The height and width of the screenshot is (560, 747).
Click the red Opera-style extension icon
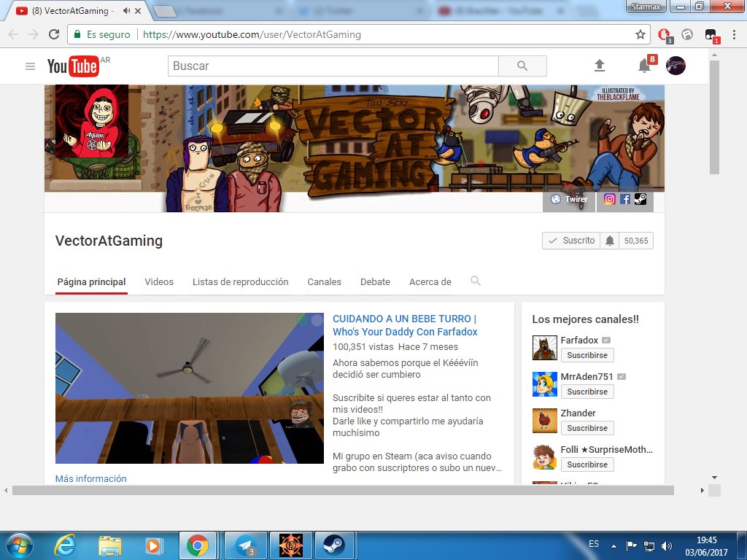pyautogui.click(x=664, y=35)
